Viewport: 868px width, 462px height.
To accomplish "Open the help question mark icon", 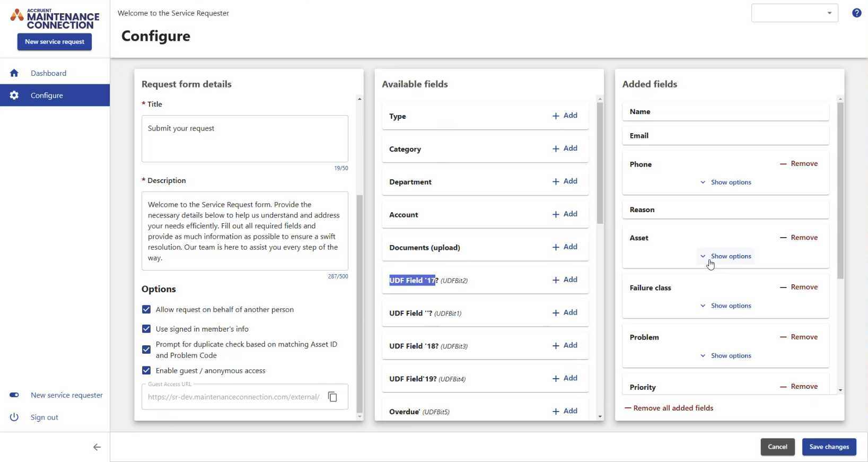I will click(x=856, y=13).
